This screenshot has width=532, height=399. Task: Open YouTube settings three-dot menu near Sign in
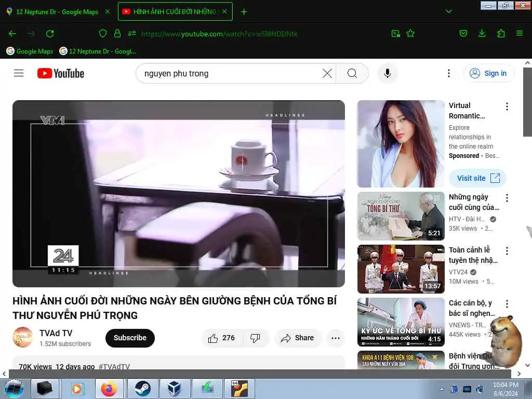448,73
